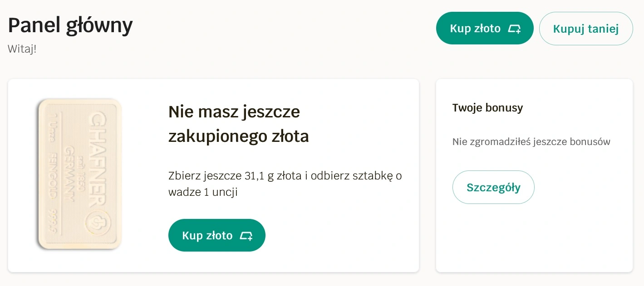Click the Witaj! greeting text
The height and width of the screenshot is (286, 644).
pyautogui.click(x=22, y=48)
